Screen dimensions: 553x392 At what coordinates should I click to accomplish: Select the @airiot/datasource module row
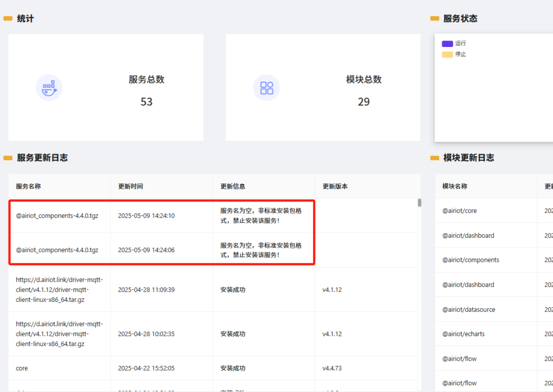point(494,309)
